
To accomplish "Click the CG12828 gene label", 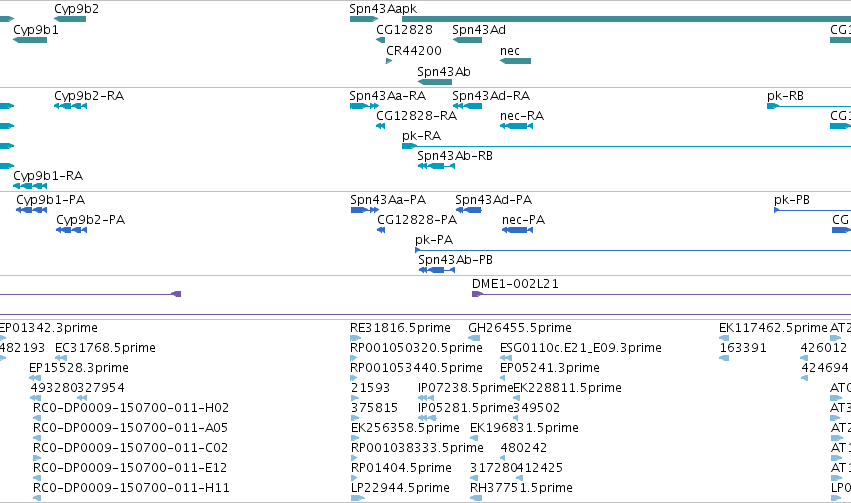I will (x=404, y=30).
